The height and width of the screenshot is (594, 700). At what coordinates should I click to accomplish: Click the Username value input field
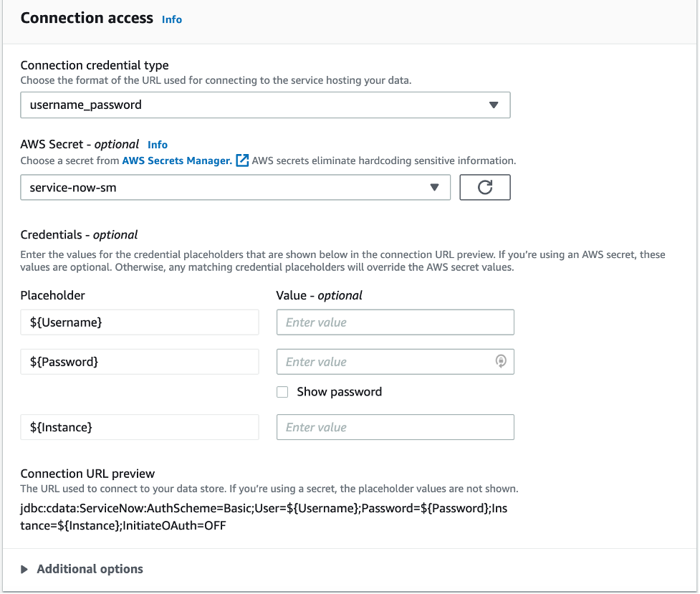[x=395, y=322]
